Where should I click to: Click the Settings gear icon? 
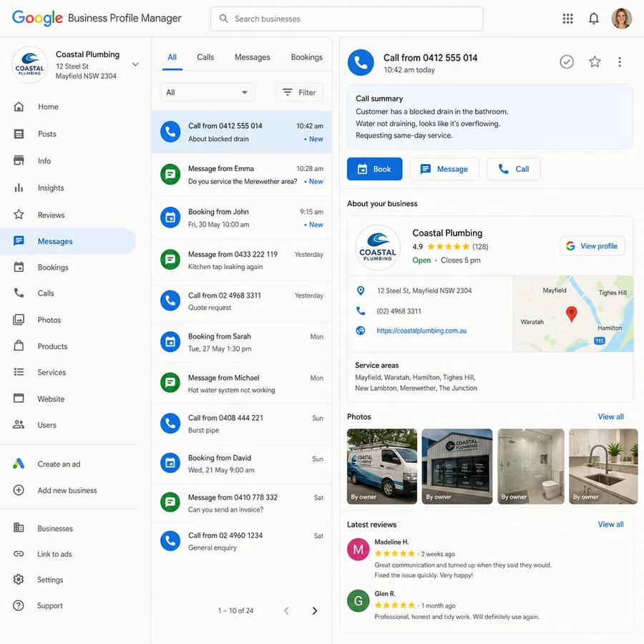click(19, 580)
